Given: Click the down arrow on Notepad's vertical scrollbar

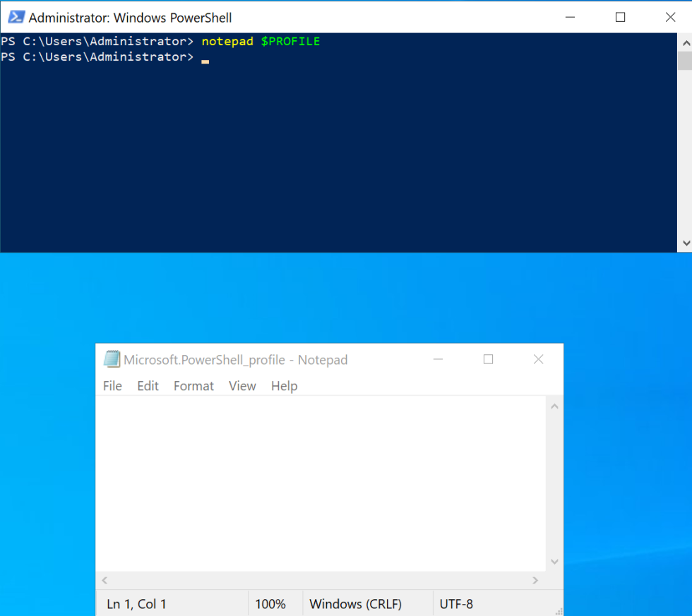Looking at the screenshot, I should tap(554, 561).
